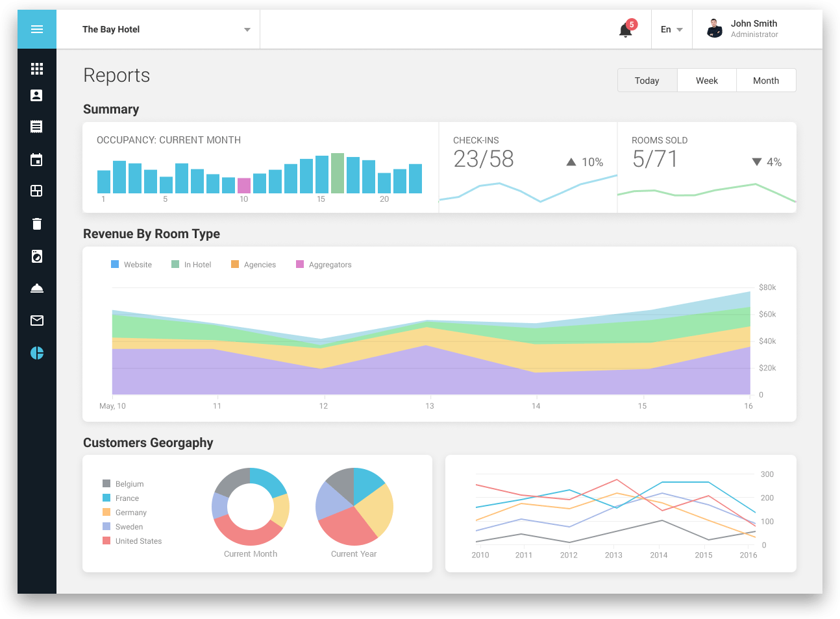This screenshot has height=619, width=840.
Task: Open the Reports pie chart icon
Action: click(x=36, y=352)
